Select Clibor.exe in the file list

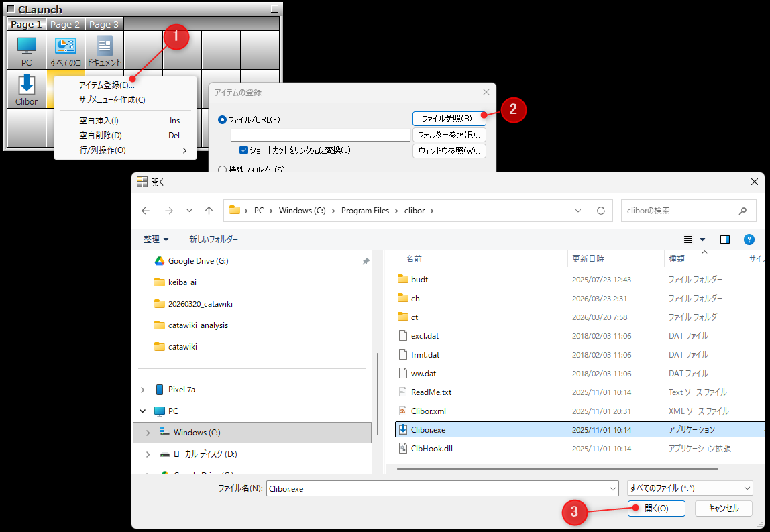429,430
